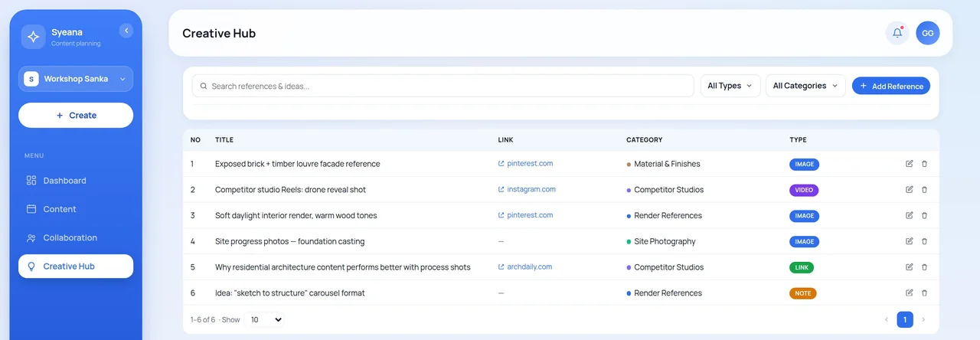This screenshot has width=980, height=340.
Task: Click Competitor Studios in the archdaily row
Action: (665, 267)
